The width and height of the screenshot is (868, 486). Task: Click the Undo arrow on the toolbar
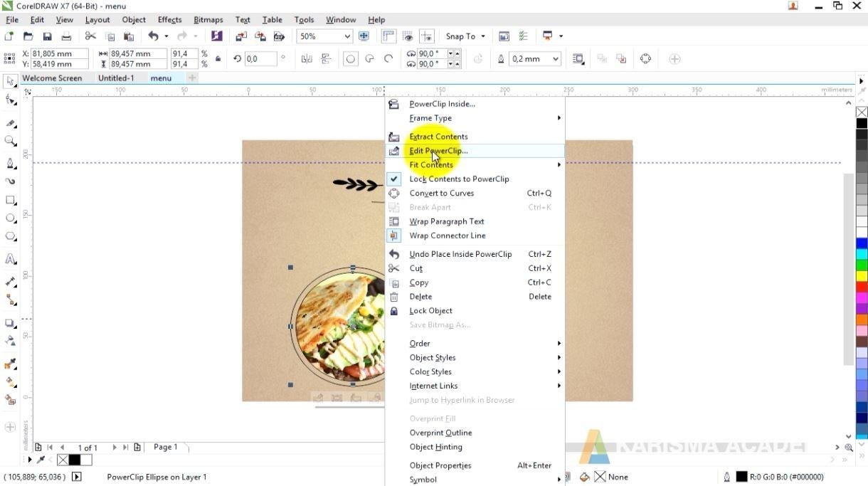click(154, 36)
